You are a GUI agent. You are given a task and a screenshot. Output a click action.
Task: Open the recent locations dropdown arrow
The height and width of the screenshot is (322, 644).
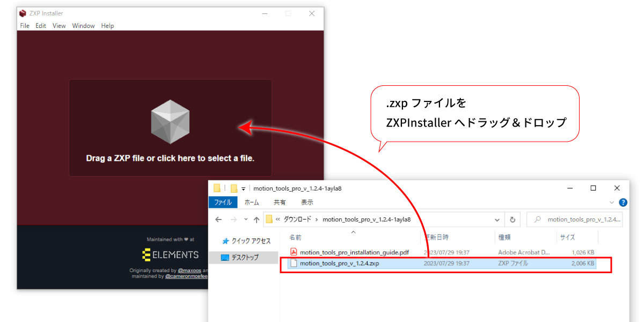[x=246, y=219]
